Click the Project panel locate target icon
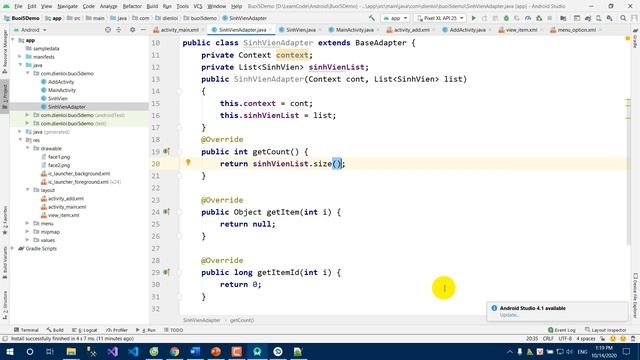This screenshot has width=640, height=360. (x=108, y=30)
